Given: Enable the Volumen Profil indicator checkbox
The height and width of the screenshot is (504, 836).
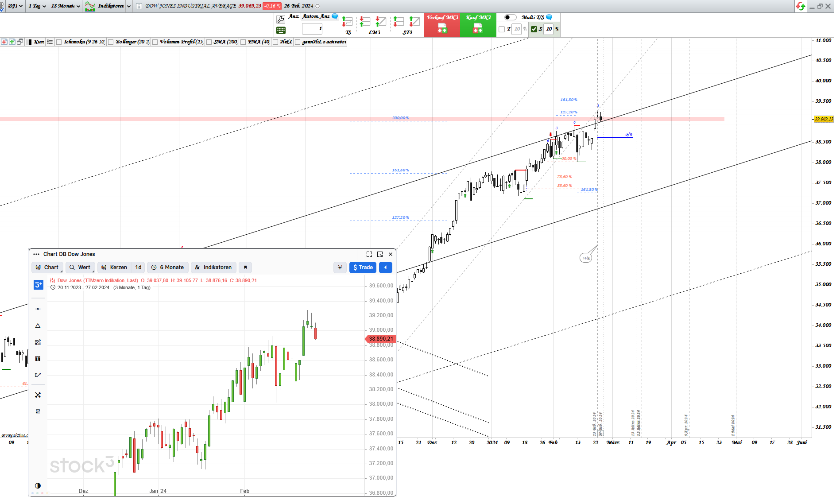Looking at the screenshot, I should (155, 42).
